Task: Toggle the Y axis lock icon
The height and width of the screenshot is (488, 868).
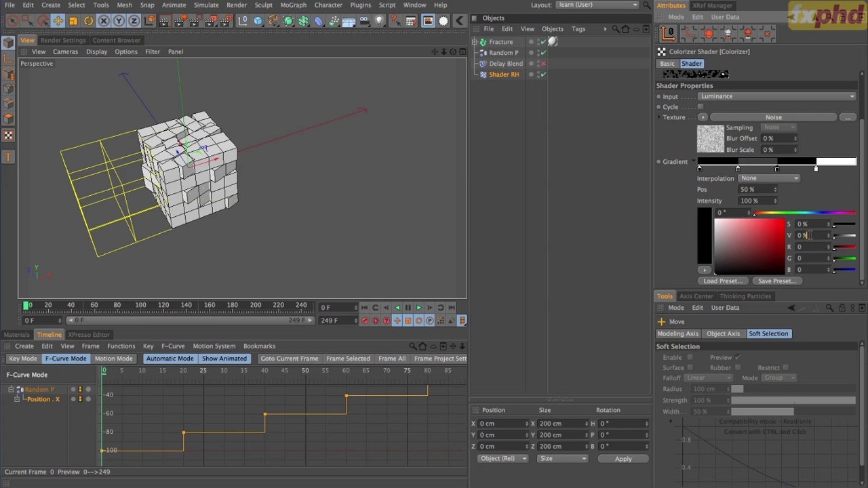Action: click(119, 21)
